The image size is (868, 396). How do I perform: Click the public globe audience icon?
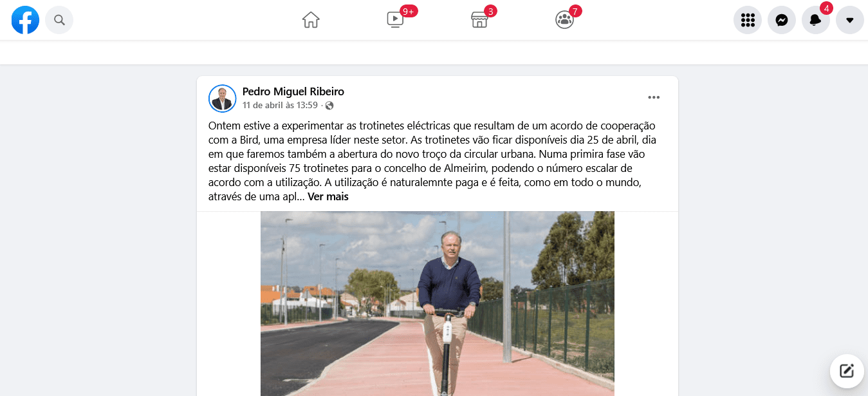click(329, 106)
